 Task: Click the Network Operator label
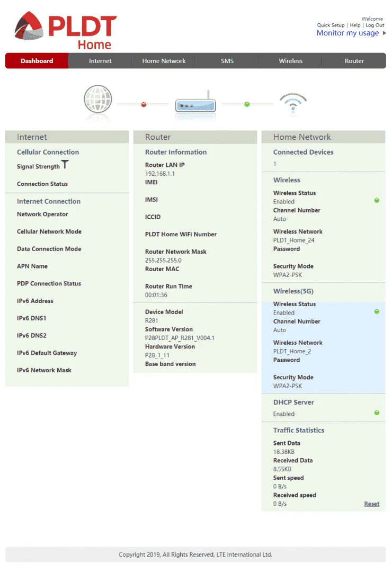point(42,214)
